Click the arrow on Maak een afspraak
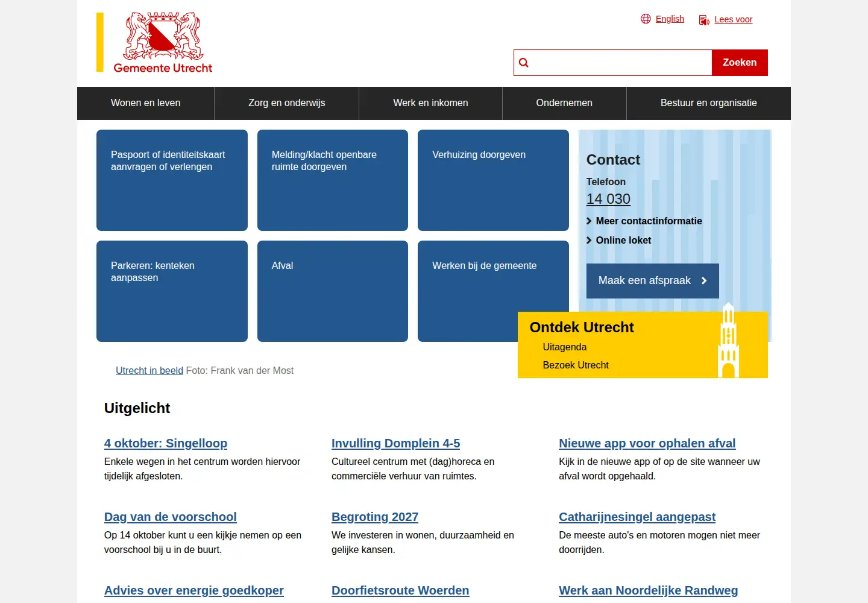Viewport: 868px width, 603px height. coord(704,281)
